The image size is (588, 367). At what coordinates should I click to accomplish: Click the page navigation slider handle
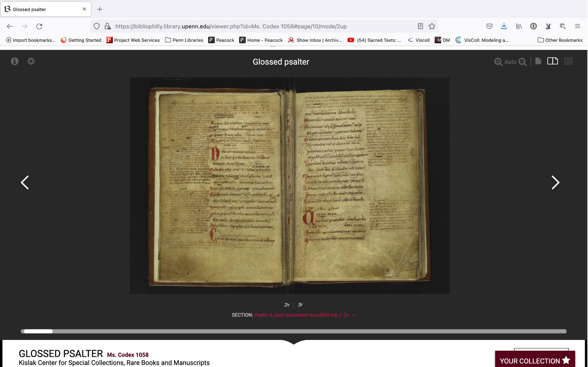click(x=38, y=331)
